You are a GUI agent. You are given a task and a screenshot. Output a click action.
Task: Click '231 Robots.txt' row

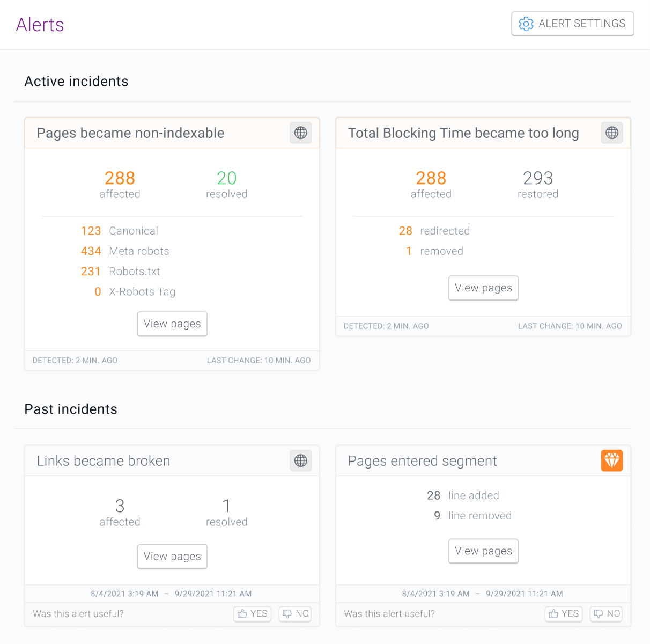point(121,272)
